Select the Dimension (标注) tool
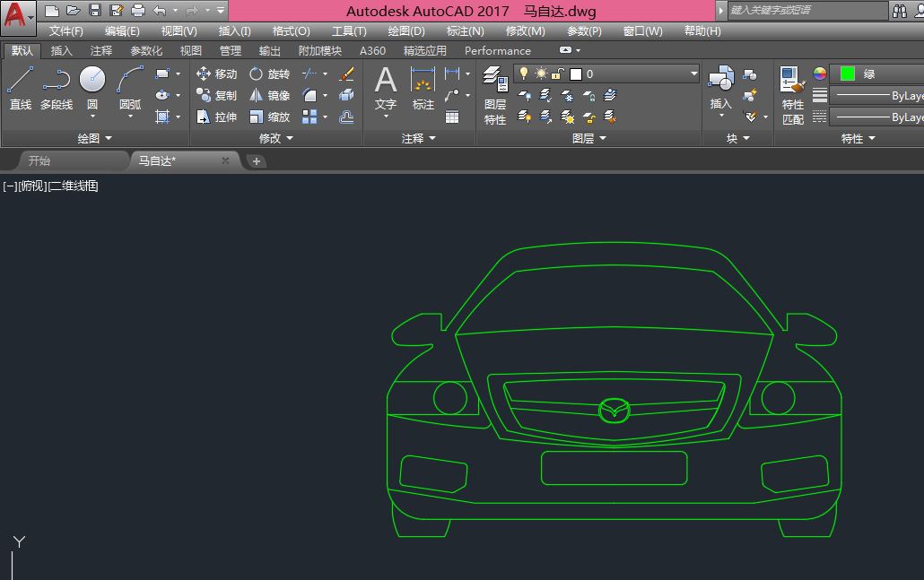Viewport: 924px width, 580px height. tap(423, 89)
